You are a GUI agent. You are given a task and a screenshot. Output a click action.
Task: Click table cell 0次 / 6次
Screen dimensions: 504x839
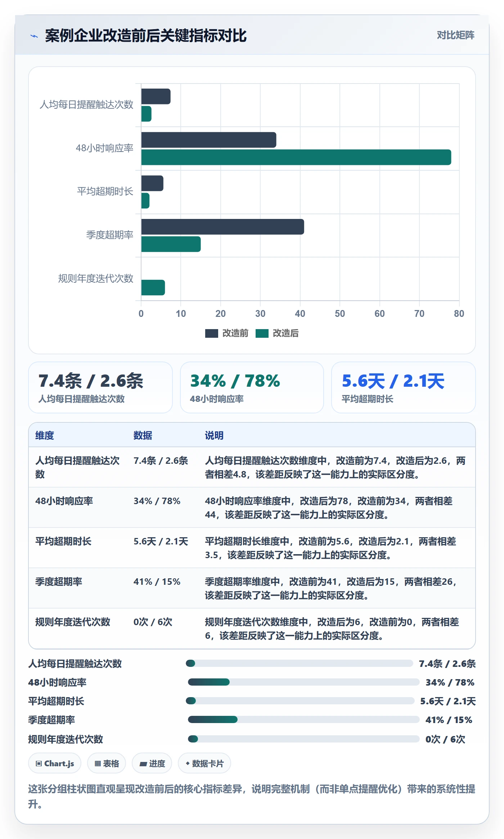pyautogui.click(x=153, y=622)
